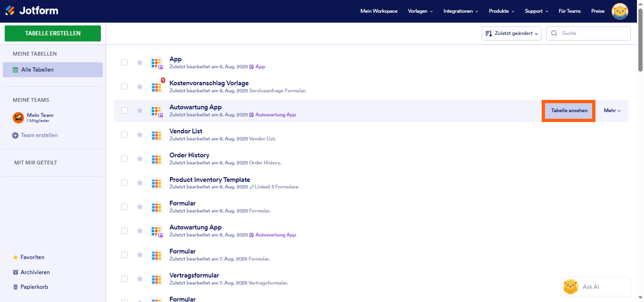Star the Product Inventory Template table
644x302 pixels.
point(140,182)
